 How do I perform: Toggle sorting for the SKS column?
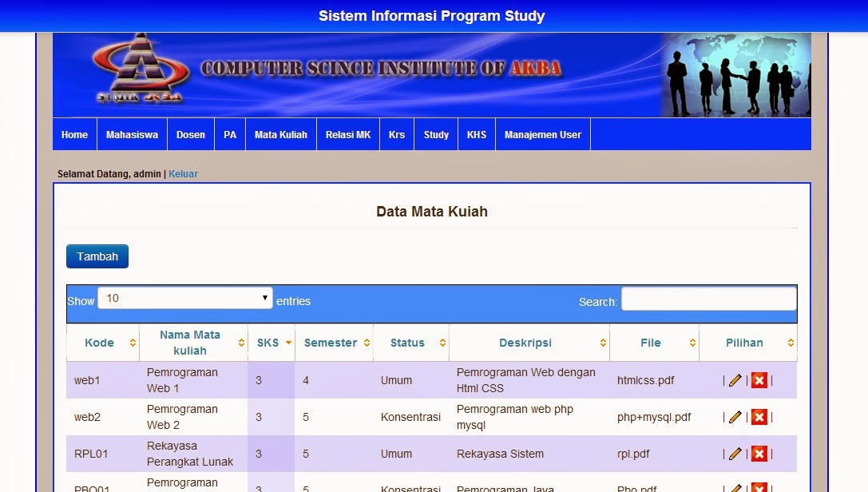tap(287, 342)
